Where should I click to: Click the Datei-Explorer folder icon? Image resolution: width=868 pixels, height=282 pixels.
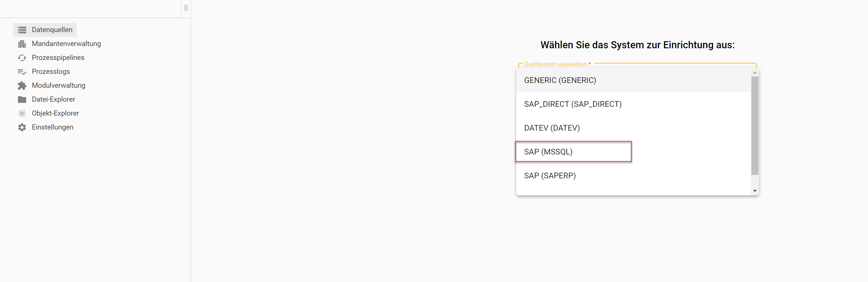(22, 100)
